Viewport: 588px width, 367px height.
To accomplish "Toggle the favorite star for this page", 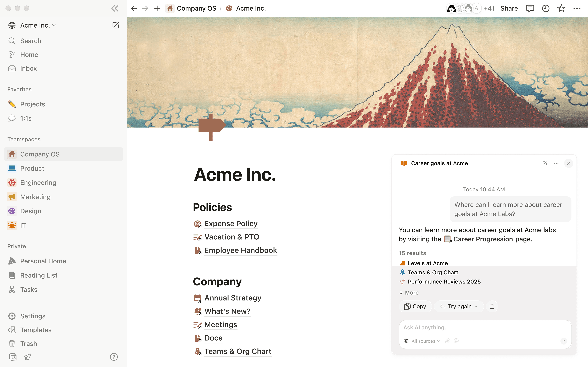I will tap(561, 8).
